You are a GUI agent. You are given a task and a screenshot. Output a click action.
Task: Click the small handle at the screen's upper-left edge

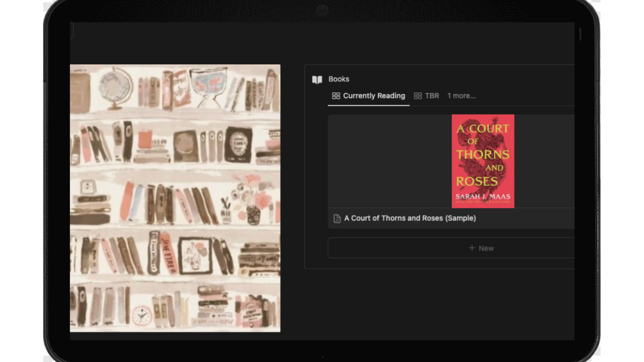pos(72,31)
